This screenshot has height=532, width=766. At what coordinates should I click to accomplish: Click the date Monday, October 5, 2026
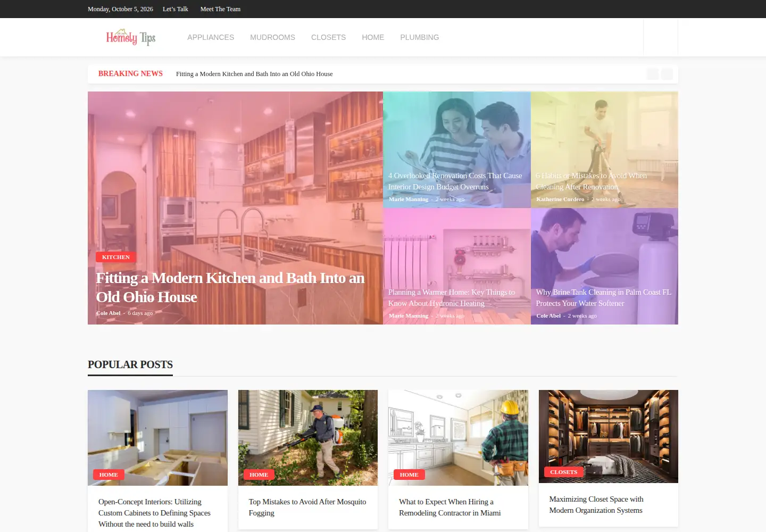coord(120,9)
